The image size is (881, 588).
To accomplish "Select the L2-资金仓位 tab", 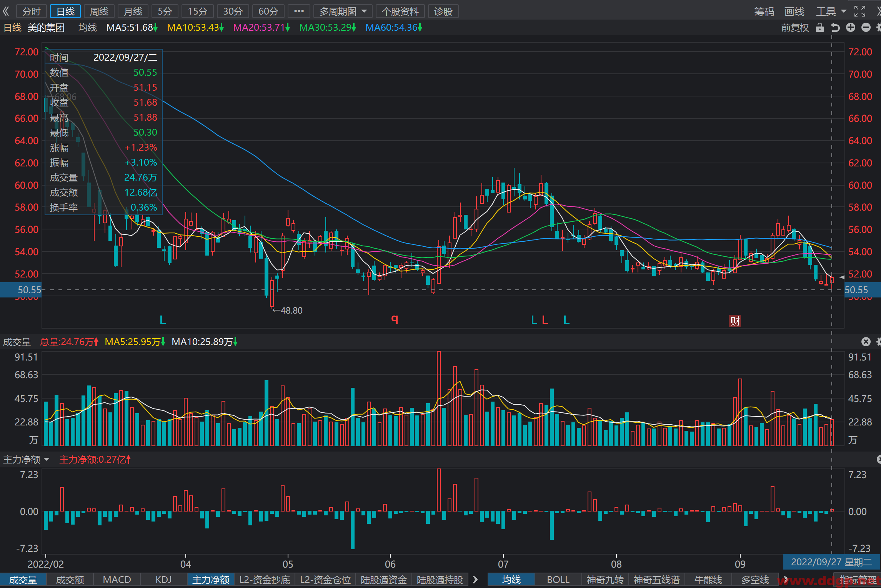I will [325, 580].
